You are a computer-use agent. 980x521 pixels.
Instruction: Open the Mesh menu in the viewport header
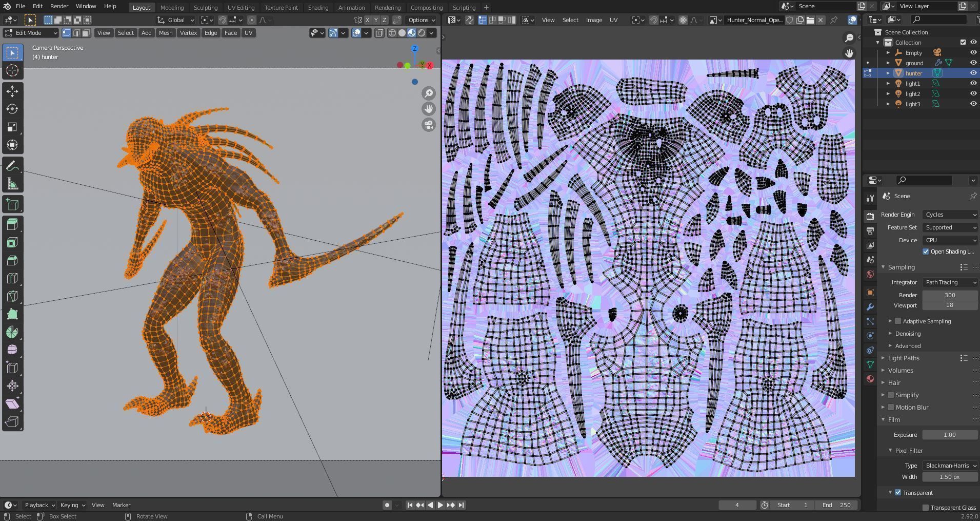pyautogui.click(x=165, y=33)
